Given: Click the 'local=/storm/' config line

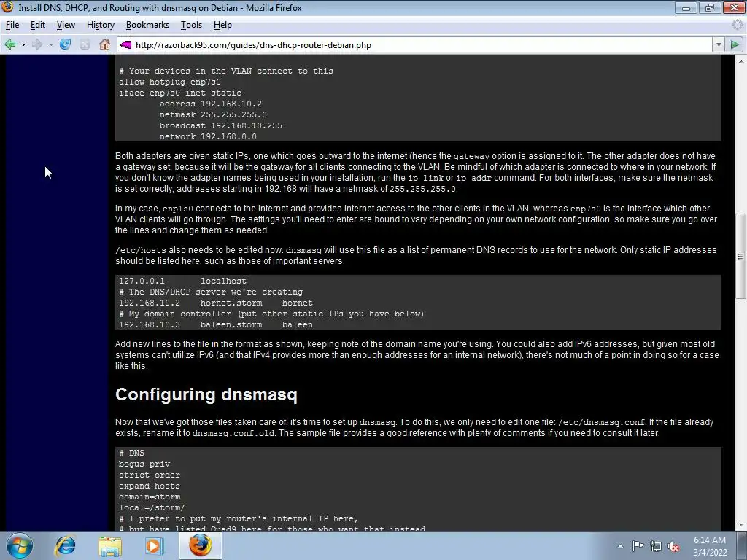Looking at the screenshot, I should (x=152, y=507).
